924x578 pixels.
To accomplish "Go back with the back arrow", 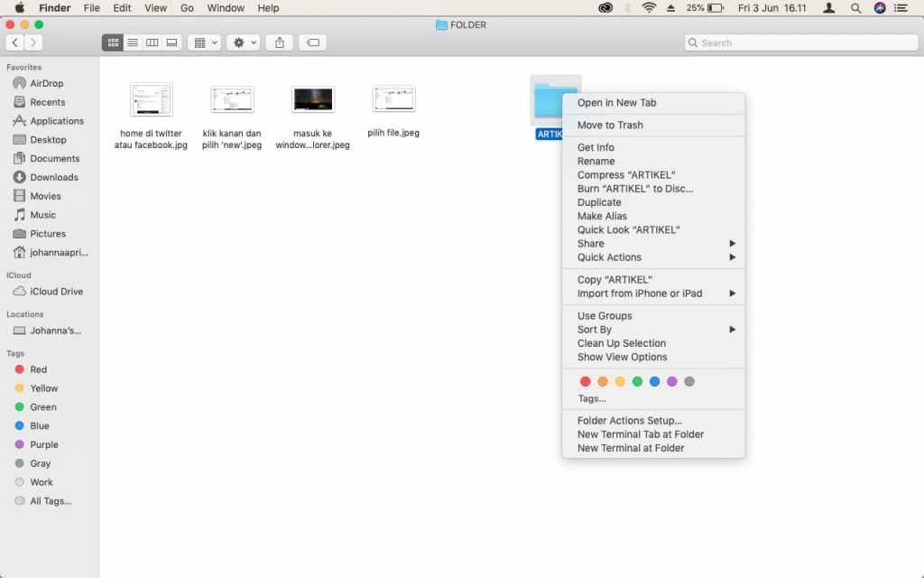I will (x=15, y=42).
